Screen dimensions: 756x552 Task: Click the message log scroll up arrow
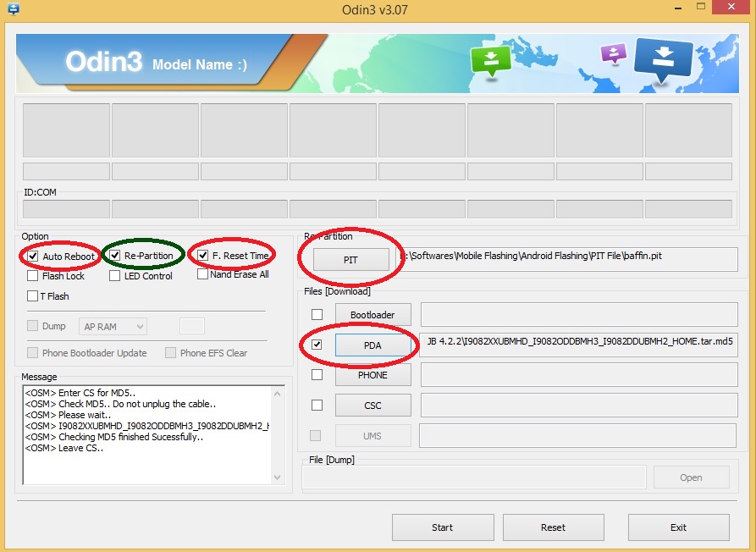point(277,394)
